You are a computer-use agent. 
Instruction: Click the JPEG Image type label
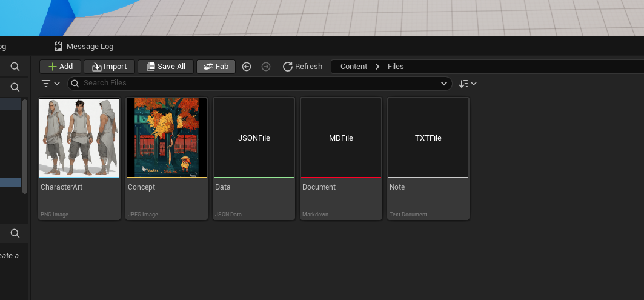click(x=142, y=215)
